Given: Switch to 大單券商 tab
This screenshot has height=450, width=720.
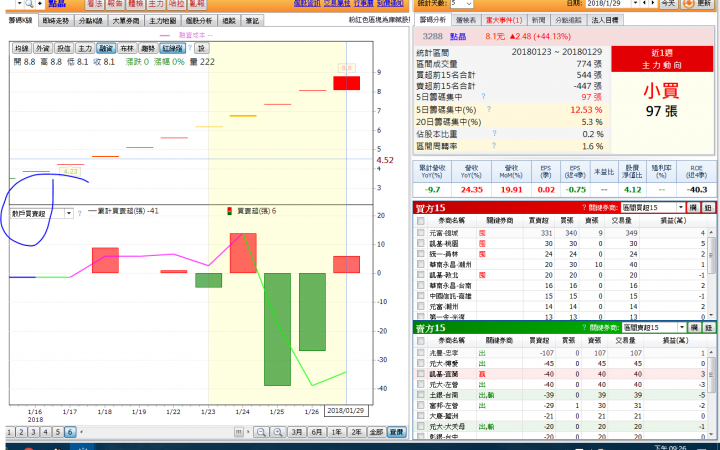Looking at the screenshot, I should [126, 21].
